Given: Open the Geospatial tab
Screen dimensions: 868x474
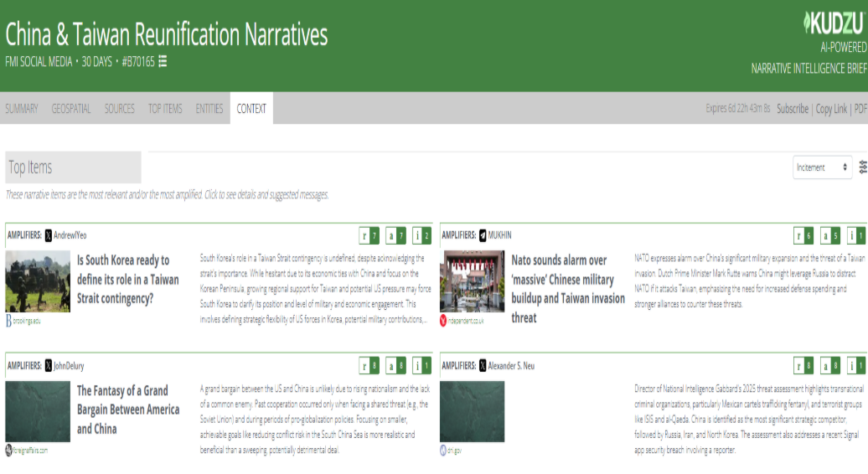Looking at the screenshot, I should point(71,109).
